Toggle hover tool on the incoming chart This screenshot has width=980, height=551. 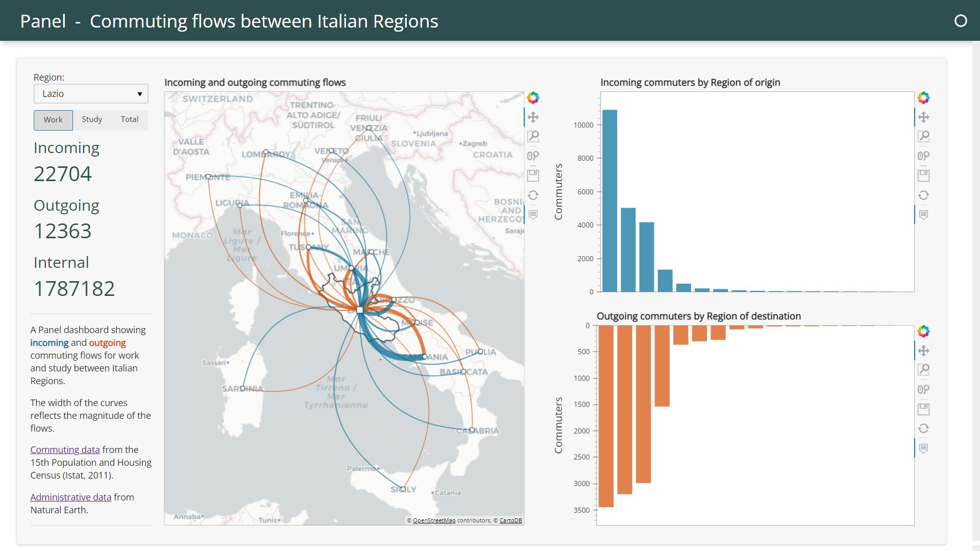pos(924,214)
